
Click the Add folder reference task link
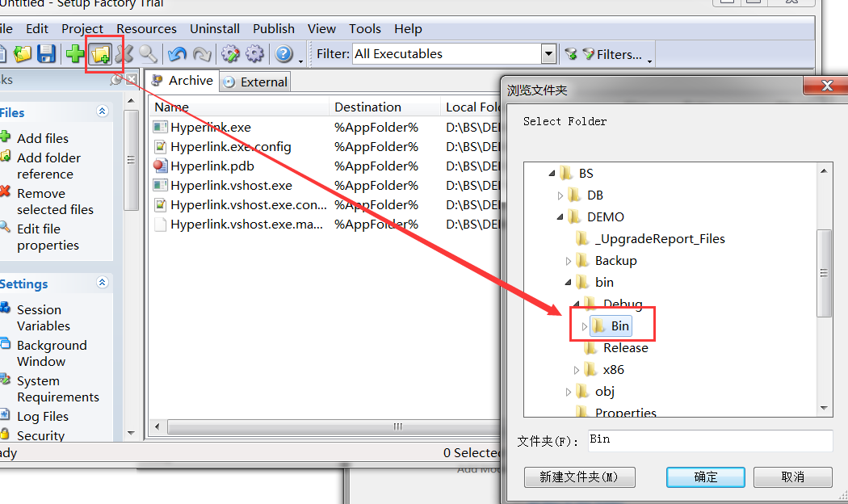[48, 166]
